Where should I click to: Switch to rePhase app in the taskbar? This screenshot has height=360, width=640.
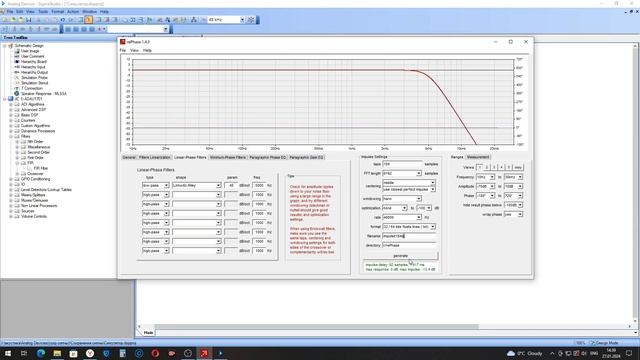pos(204,353)
